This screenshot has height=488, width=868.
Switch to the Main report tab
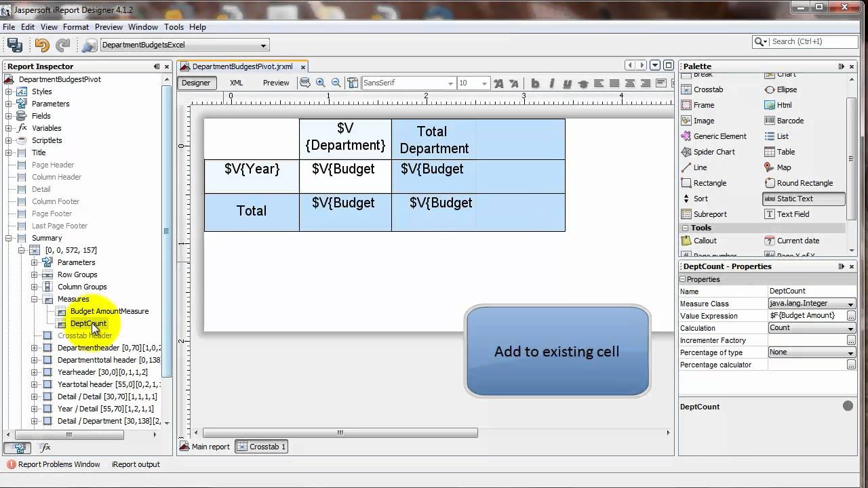205,447
